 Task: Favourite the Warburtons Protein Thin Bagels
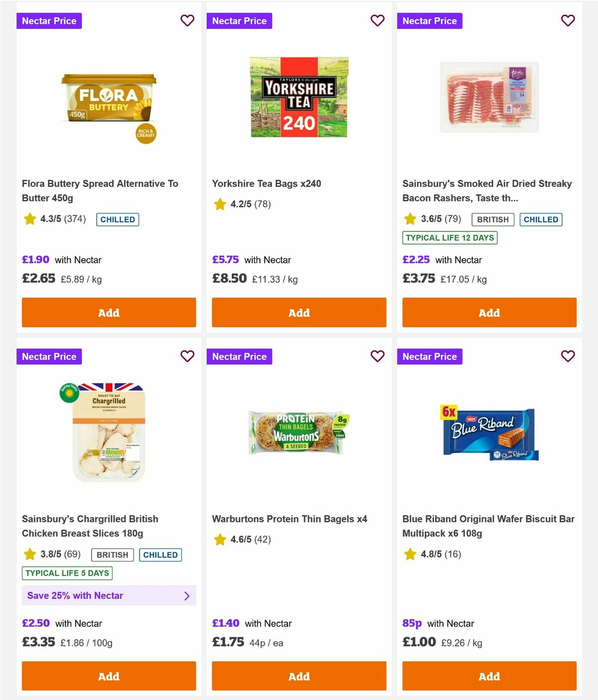click(x=377, y=356)
